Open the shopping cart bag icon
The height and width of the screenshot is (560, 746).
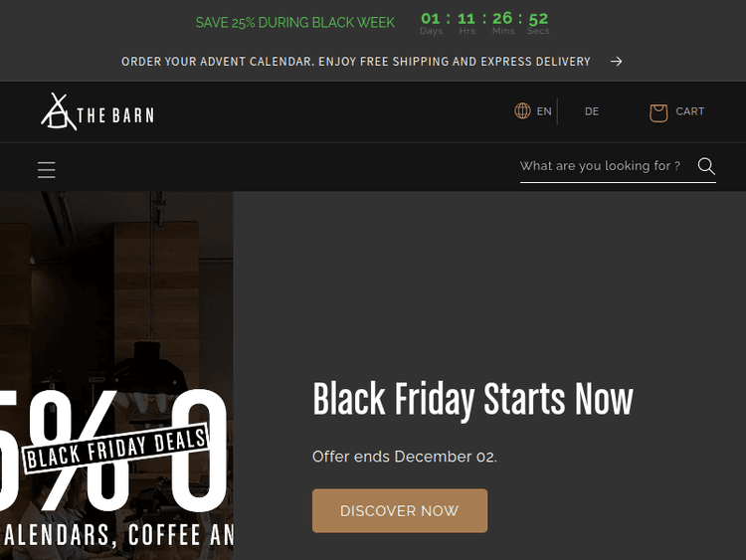[658, 112]
